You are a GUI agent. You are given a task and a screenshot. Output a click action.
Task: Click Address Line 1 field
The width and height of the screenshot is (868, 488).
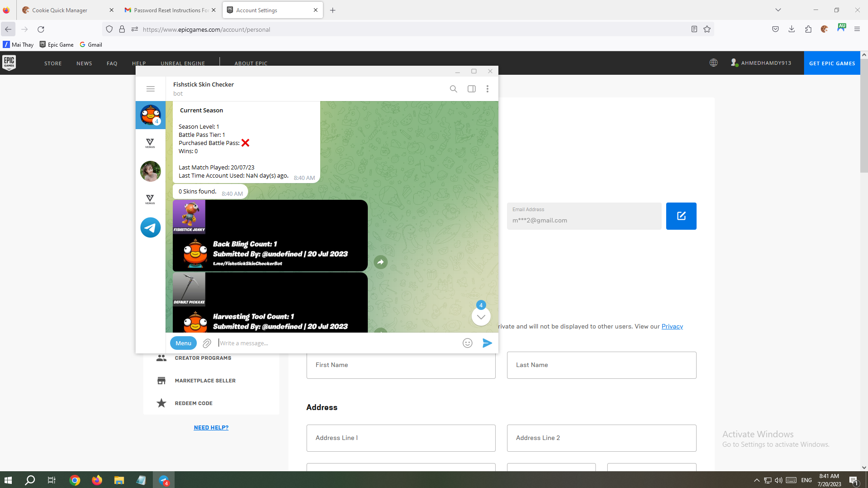click(x=401, y=438)
